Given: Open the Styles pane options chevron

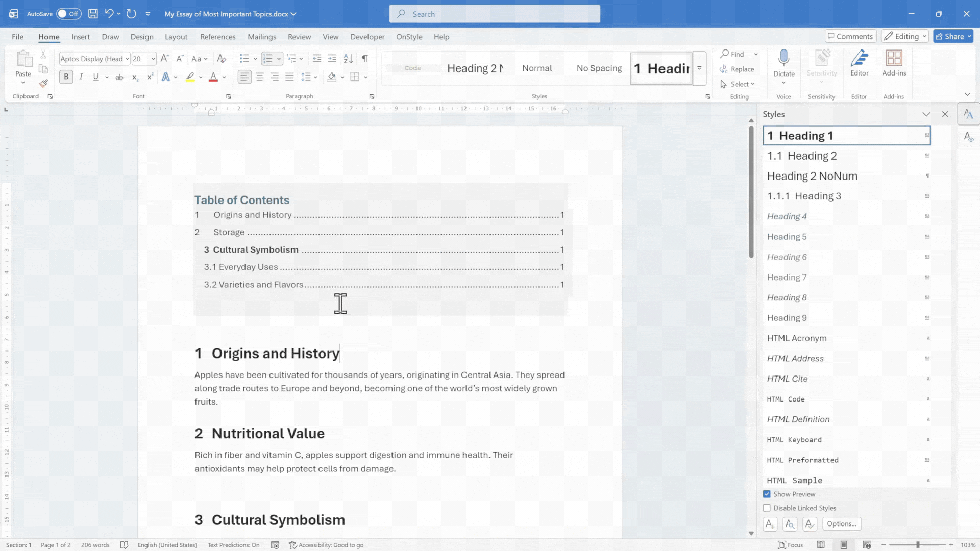Looking at the screenshot, I should [x=926, y=114].
